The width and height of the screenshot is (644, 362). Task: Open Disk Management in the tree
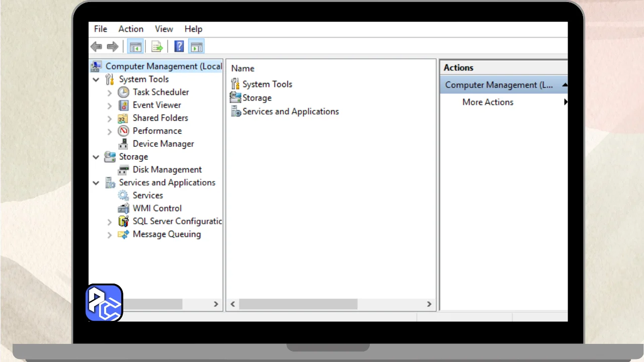(x=167, y=169)
